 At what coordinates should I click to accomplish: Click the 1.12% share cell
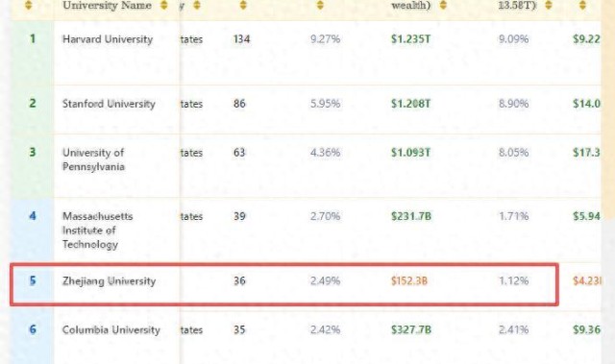coord(513,281)
